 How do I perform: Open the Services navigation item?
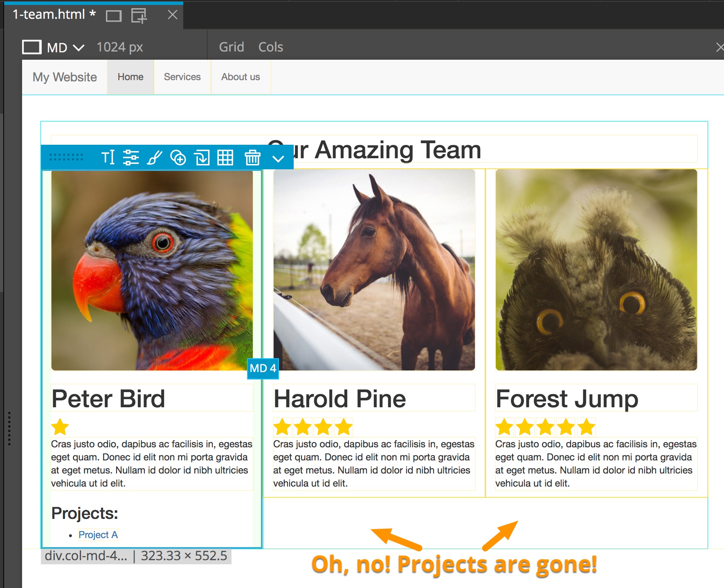click(x=182, y=77)
